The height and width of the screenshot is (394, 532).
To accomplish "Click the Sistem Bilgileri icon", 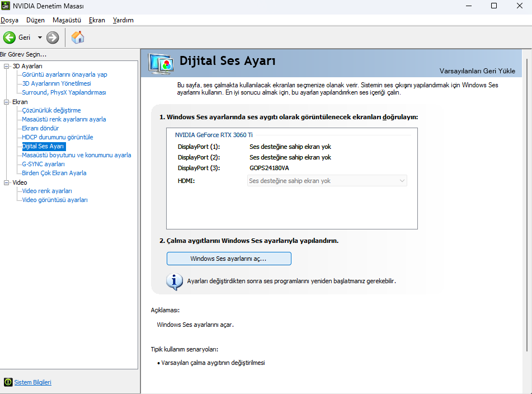I will click(8, 382).
